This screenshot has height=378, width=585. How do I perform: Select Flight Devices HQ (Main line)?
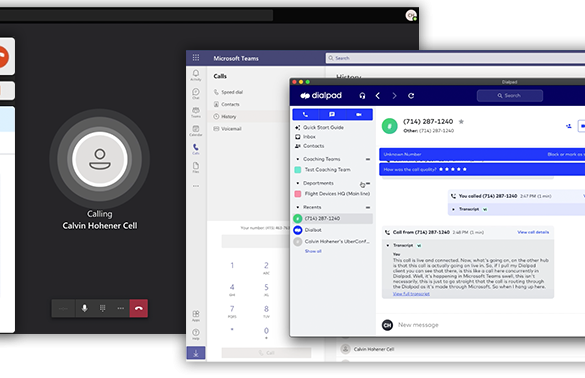click(332, 194)
